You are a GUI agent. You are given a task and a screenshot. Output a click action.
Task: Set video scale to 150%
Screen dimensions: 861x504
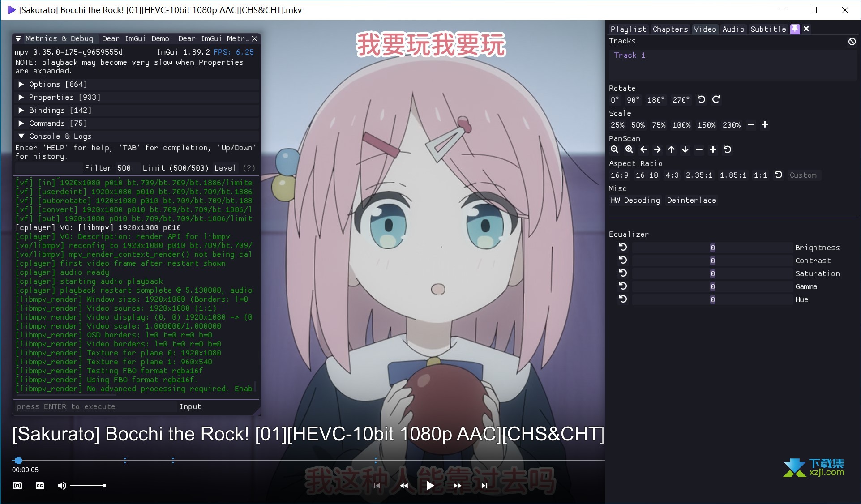click(706, 125)
